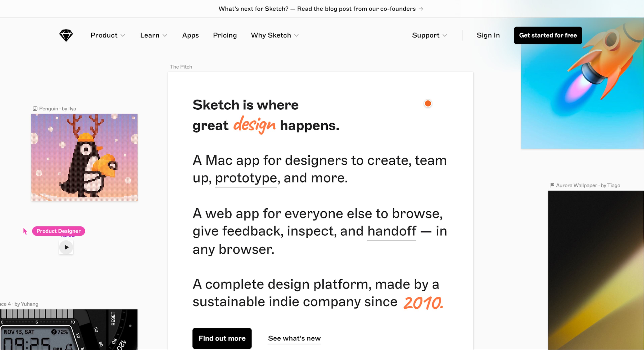Click the image icon beside Penguin label
The height and width of the screenshot is (350, 644).
35,109
